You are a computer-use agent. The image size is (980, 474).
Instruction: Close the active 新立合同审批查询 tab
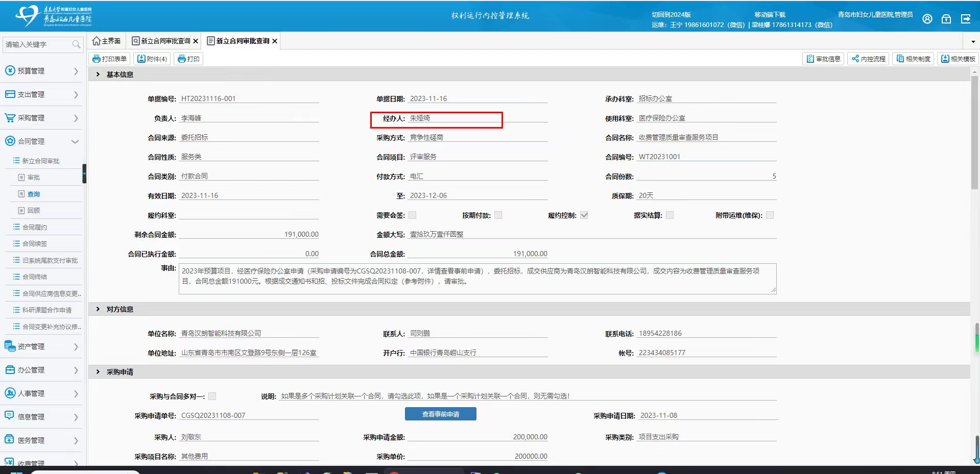[275, 41]
